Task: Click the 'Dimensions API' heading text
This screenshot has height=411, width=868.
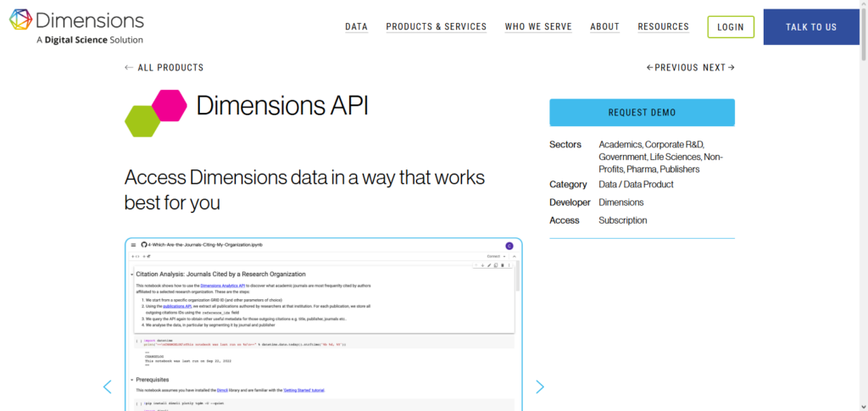Action: click(x=281, y=106)
